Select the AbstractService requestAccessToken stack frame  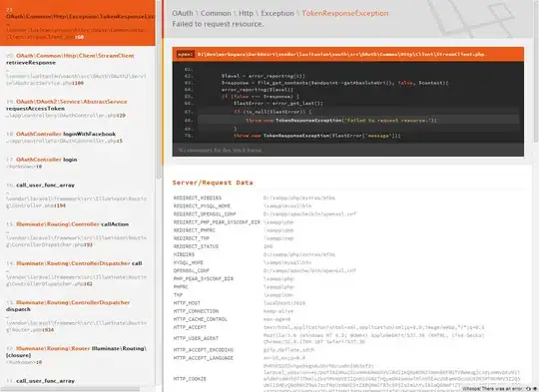[77, 109]
